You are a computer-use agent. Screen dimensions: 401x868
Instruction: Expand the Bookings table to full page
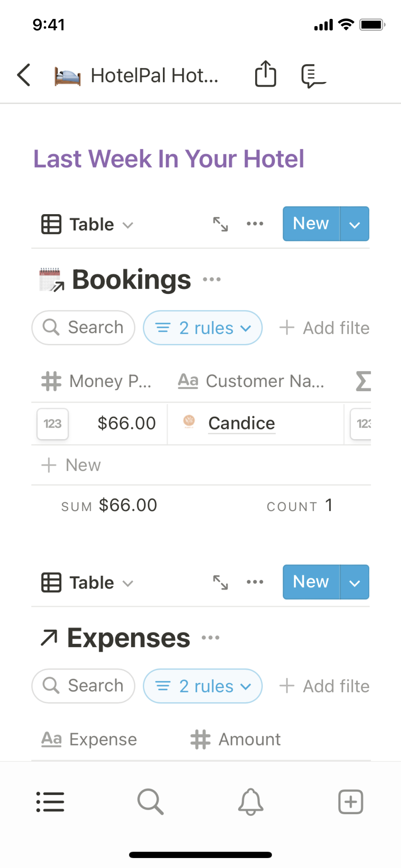[220, 224]
